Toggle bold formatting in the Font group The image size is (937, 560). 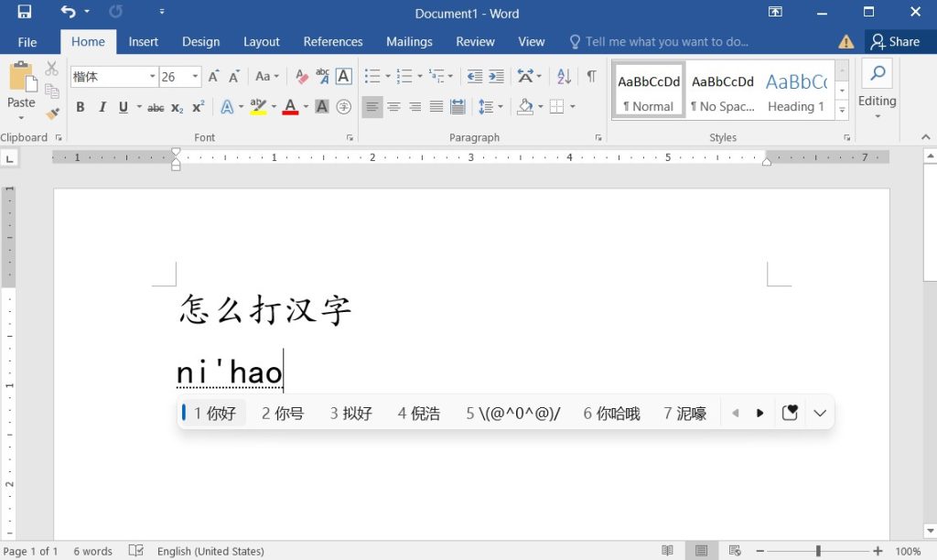[x=80, y=107]
